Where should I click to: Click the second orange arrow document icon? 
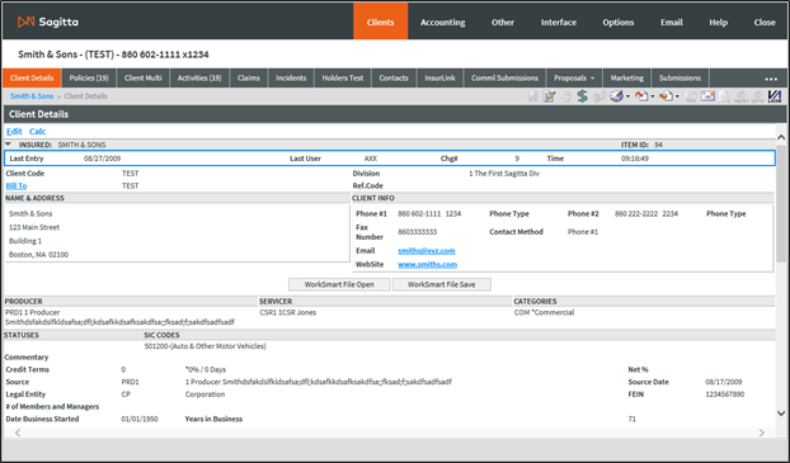pyautogui.click(x=664, y=96)
